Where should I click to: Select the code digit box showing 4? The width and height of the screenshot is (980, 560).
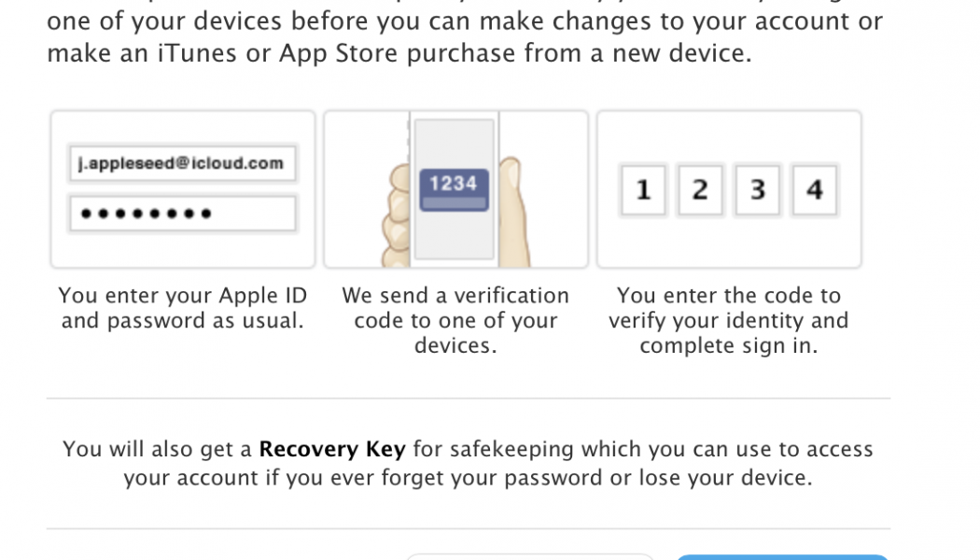(814, 190)
